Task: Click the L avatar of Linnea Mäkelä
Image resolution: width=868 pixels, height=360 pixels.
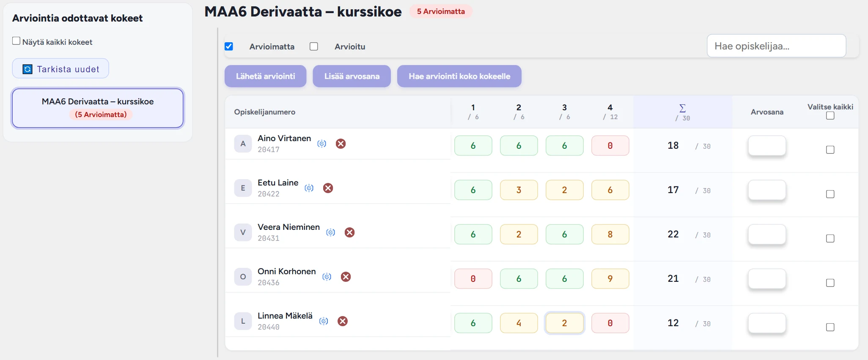Action: coord(243,321)
